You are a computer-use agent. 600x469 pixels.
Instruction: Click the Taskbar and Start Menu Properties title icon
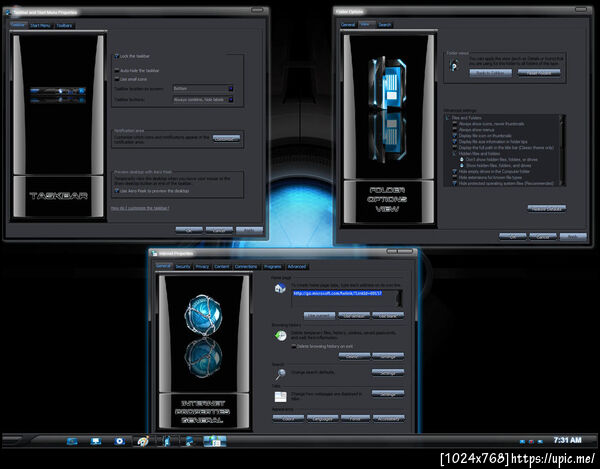[8, 12]
